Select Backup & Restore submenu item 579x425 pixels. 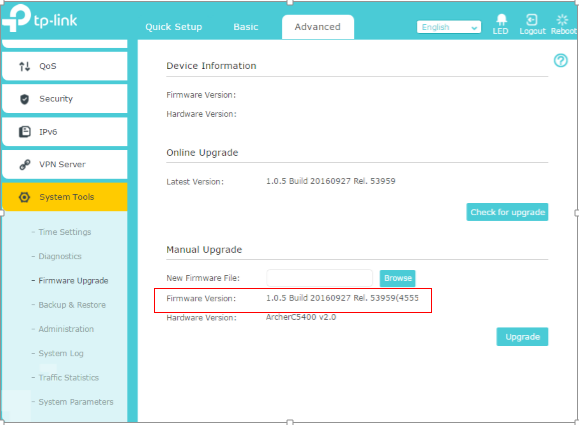click(x=72, y=305)
